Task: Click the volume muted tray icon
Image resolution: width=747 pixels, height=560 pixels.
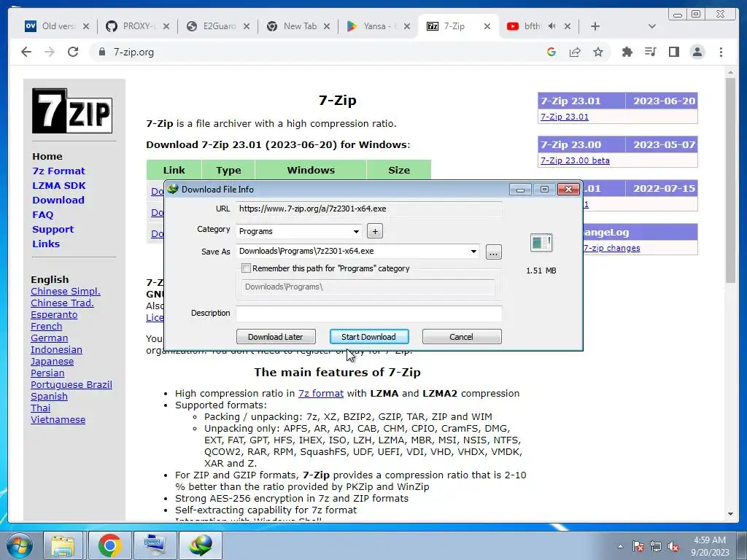Action: click(673, 546)
